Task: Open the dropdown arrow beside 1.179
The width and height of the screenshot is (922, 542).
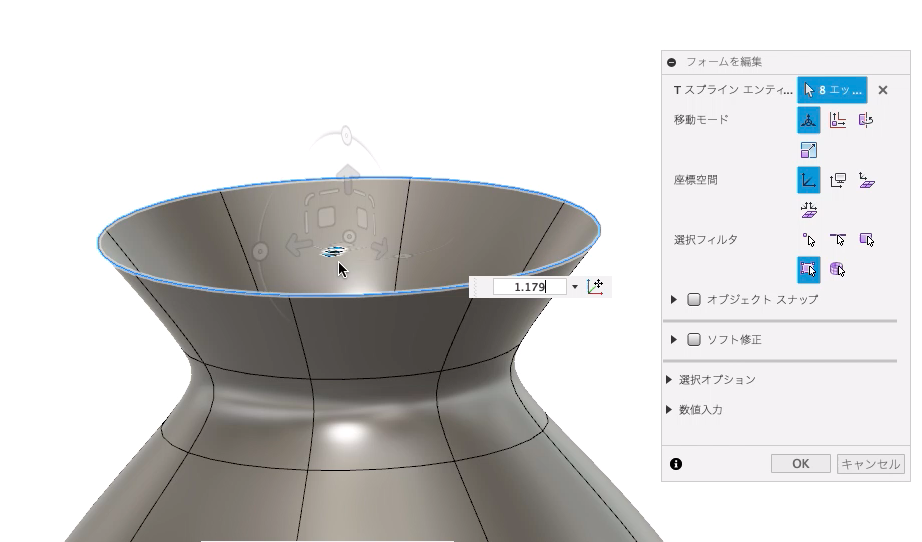Action: [574, 287]
